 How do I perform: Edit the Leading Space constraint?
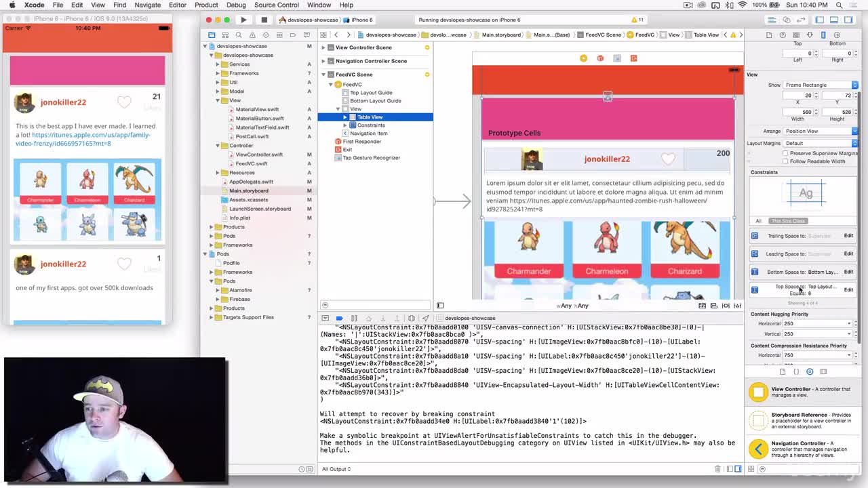848,254
